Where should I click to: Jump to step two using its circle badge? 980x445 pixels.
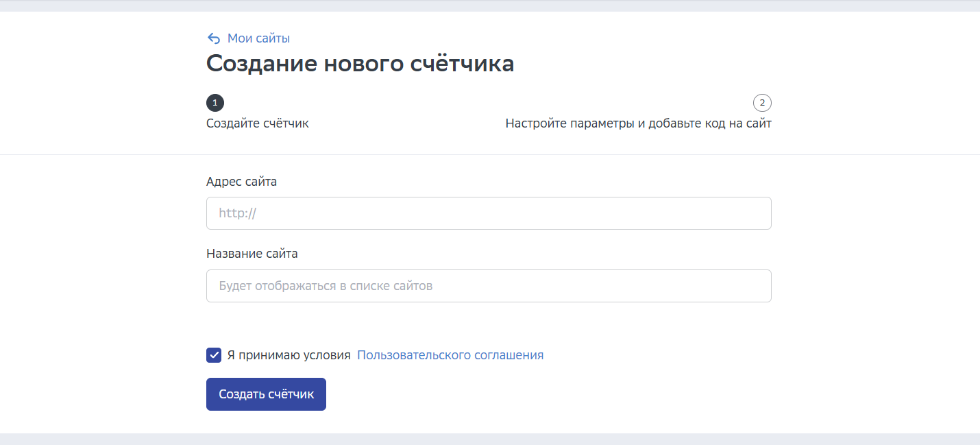pos(763,102)
